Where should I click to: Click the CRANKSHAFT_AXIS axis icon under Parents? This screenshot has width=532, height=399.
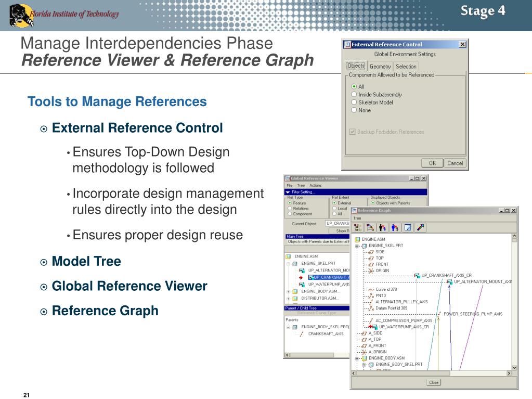pyautogui.click(x=302, y=334)
